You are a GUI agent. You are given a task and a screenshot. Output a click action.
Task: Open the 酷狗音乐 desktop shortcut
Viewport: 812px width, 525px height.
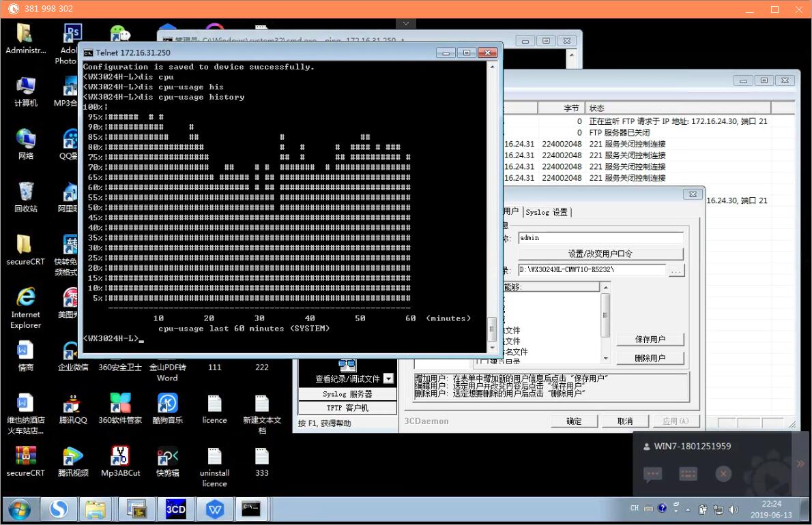[167, 408]
